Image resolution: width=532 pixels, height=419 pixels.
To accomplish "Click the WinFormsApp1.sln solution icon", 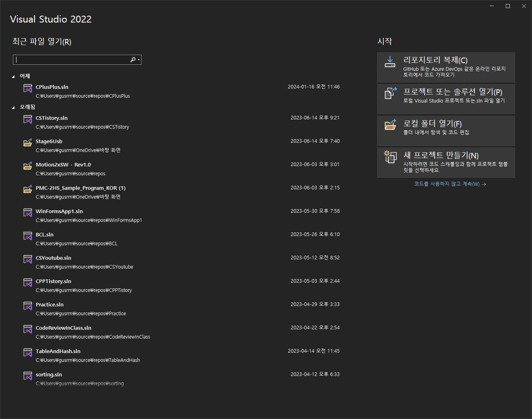I will [28, 213].
